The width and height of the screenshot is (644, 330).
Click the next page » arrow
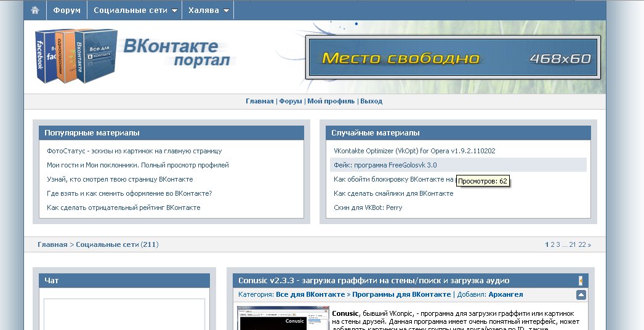click(x=589, y=245)
